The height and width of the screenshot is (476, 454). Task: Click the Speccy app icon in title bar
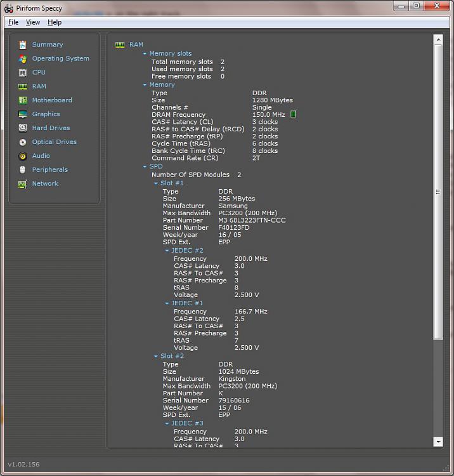[9, 8]
